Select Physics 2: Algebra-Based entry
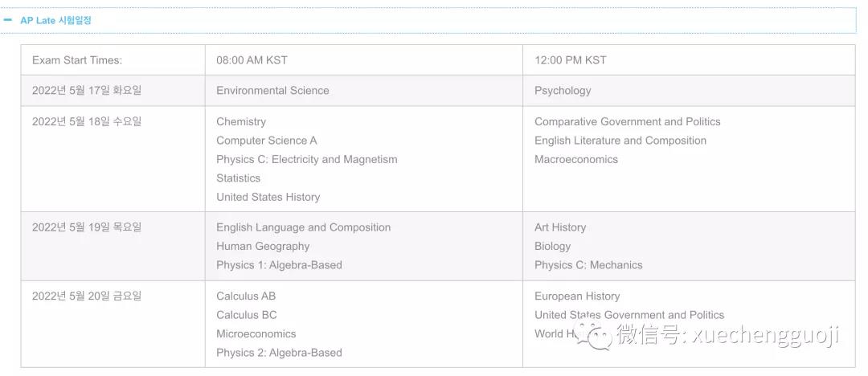Viewport: 868px width, 376px height. pos(279,352)
